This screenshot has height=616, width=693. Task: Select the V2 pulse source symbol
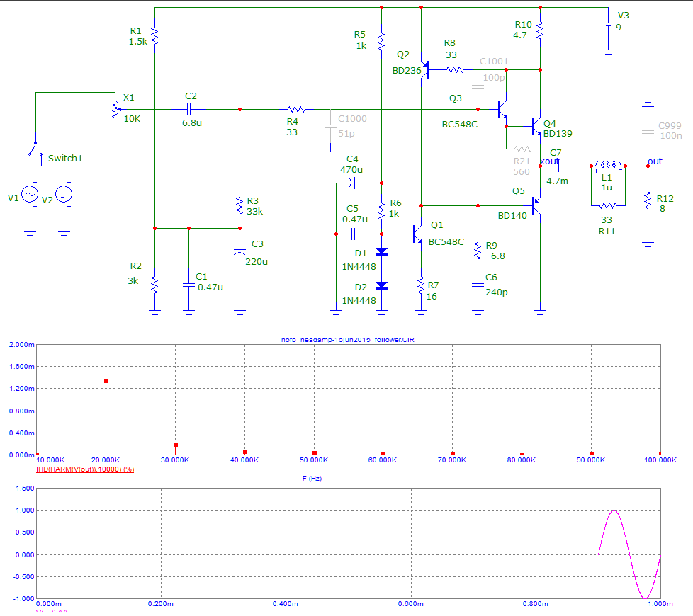point(64,194)
